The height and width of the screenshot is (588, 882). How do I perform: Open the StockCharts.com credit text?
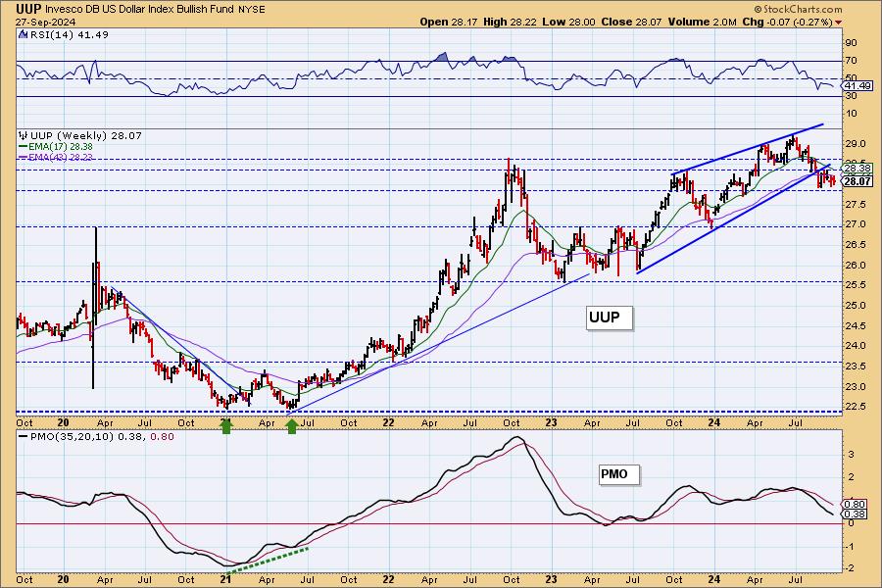coord(798,9)
